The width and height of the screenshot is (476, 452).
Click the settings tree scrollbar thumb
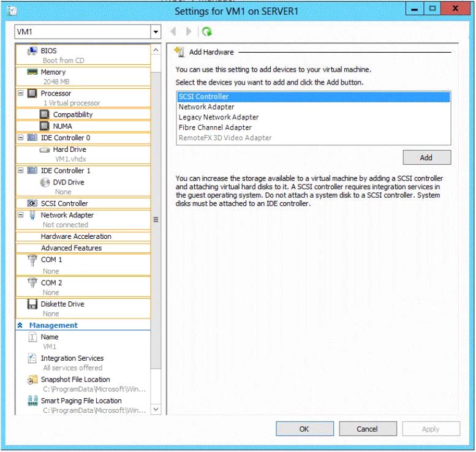coord(156,220)
